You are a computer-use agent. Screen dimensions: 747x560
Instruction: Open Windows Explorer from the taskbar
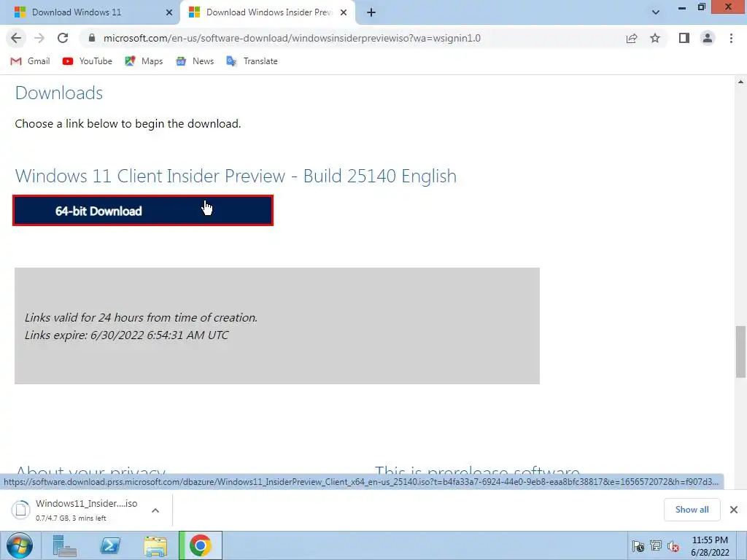pos(156,545)
